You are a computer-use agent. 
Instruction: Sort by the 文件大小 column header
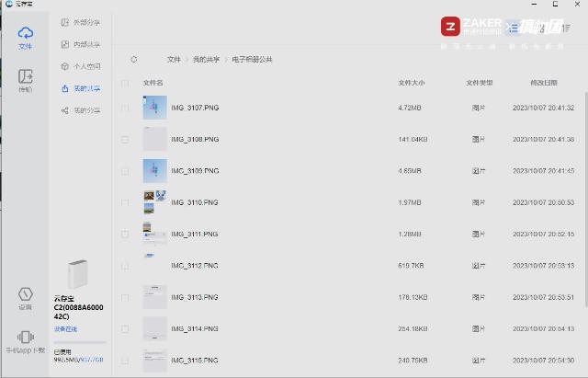[x=413, y=83]
